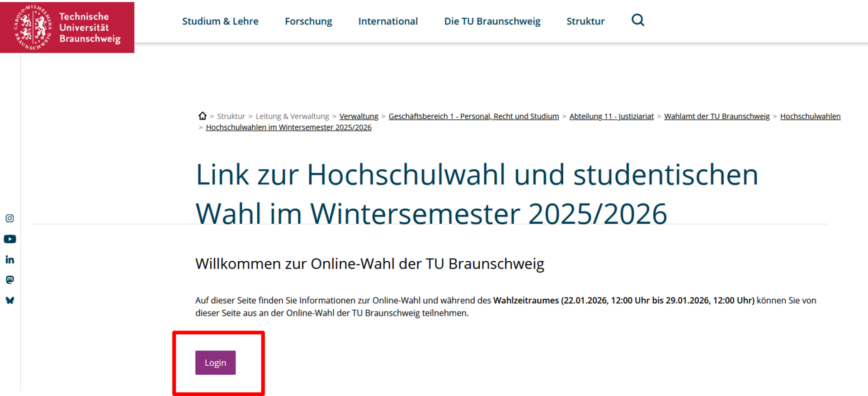Open the Bluesky butterfly icon
The image size is (868, 396).
pyautogui.click(x=10, y=300)
